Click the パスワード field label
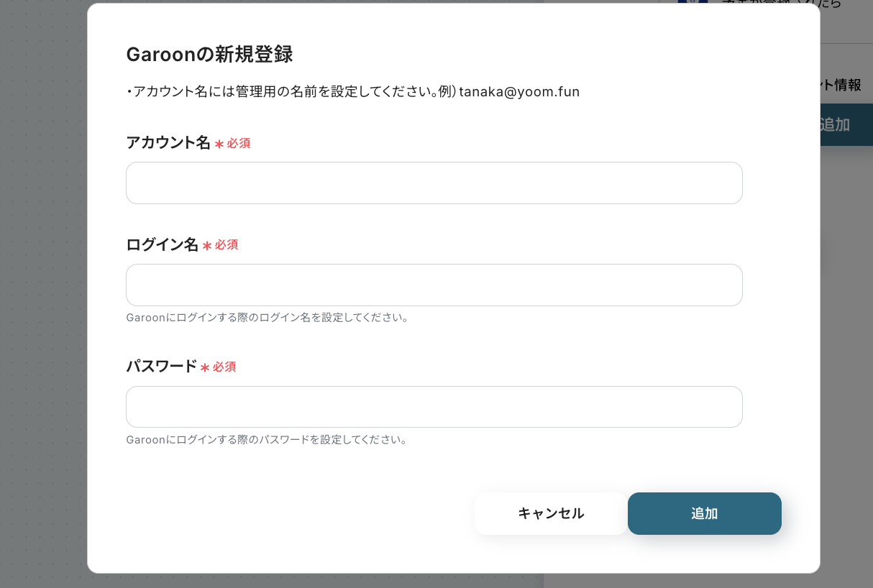 pyautogui.click(x=161, y=366)
